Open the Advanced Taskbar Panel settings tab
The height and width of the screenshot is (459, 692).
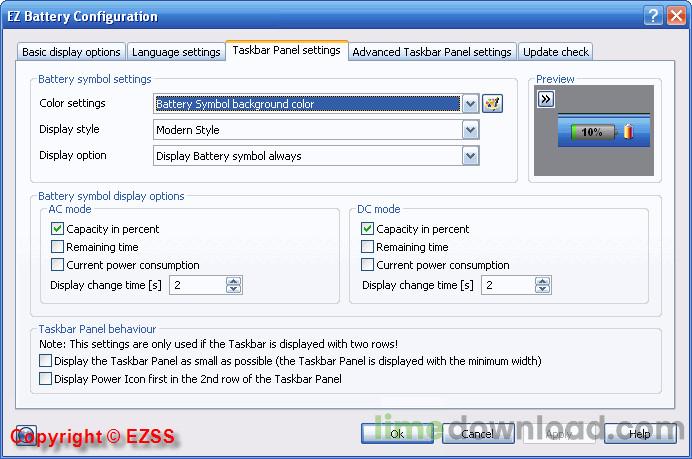pyautogui.click(x=431, y=52)
